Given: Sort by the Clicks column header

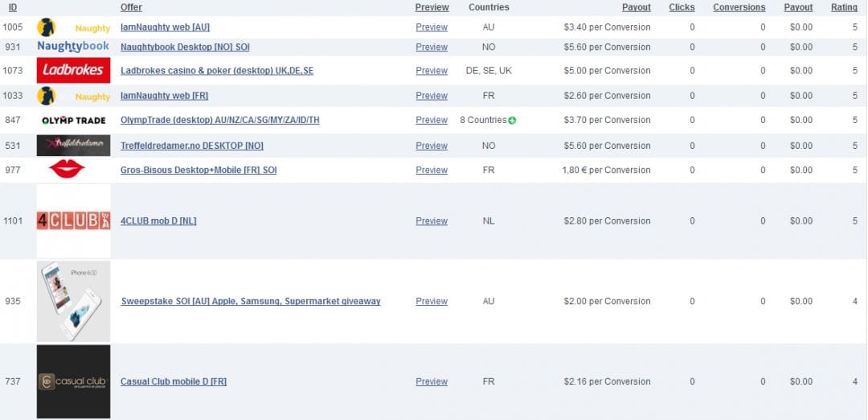Looking at the screenshot, I should 682,7.
